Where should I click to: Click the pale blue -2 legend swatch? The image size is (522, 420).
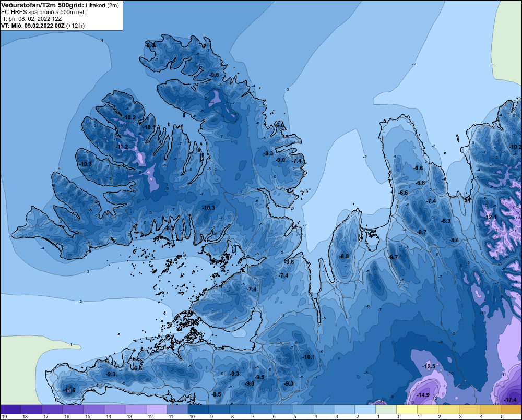point(365,410)
